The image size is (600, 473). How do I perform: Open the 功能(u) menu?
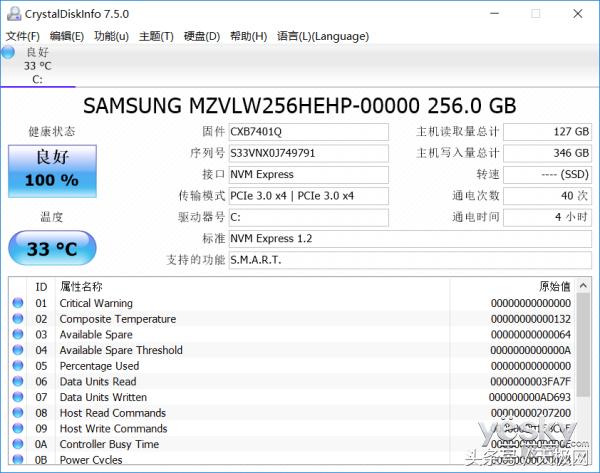(x=111, y=36)
